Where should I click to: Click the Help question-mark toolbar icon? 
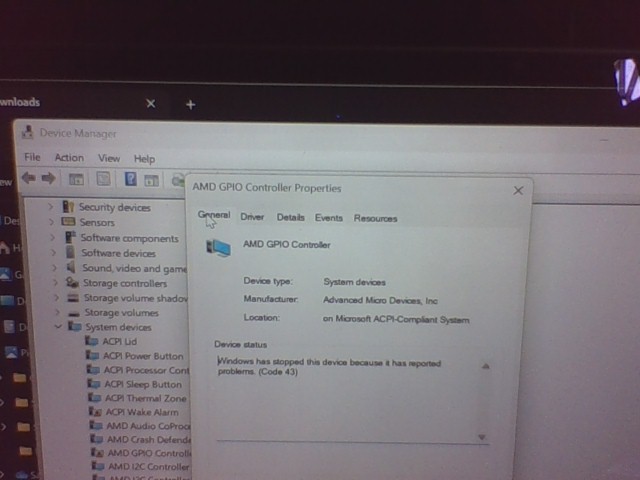(130, 179)
